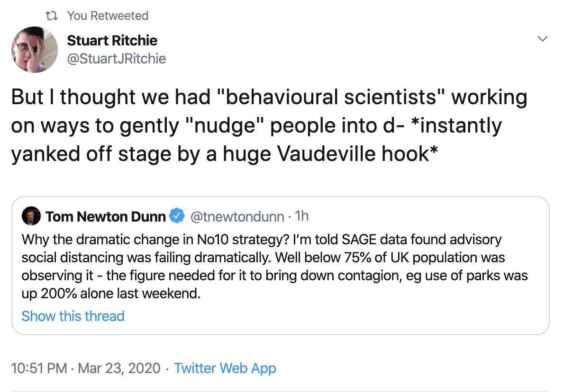The width and height of the screenshot is (564, 392).
Task: Click the "1h" timestamp on the quoted tweet
Action: [301, 217]
